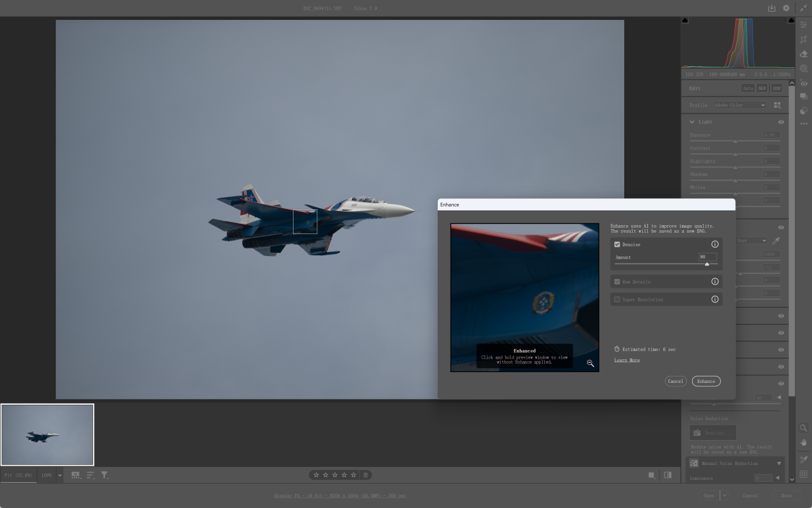
Task: Uncheck the Denoise checkbox
Action: click(x=617, y=244)
